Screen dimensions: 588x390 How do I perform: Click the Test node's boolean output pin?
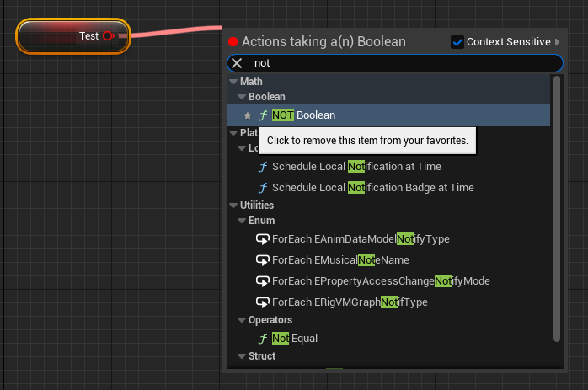tap(109, 36)
